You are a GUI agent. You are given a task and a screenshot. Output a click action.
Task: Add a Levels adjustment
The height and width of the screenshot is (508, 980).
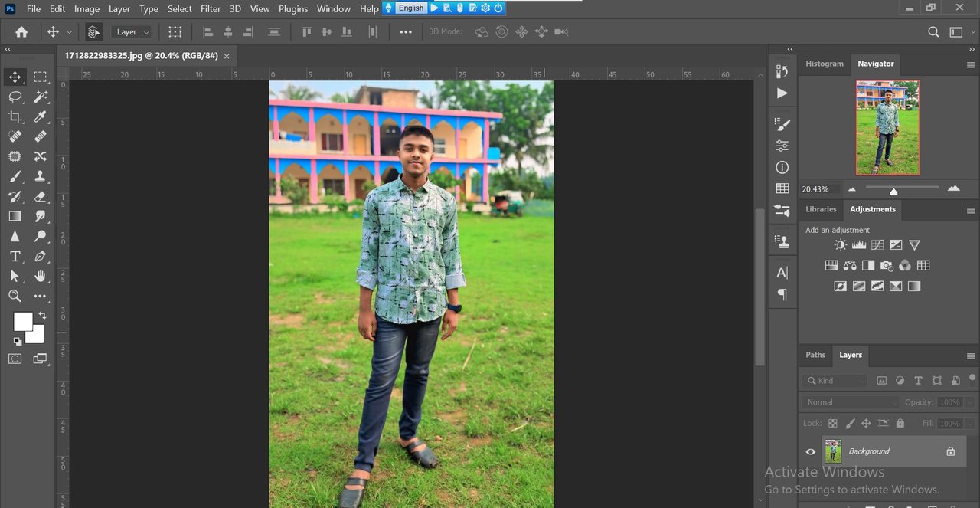859,245
